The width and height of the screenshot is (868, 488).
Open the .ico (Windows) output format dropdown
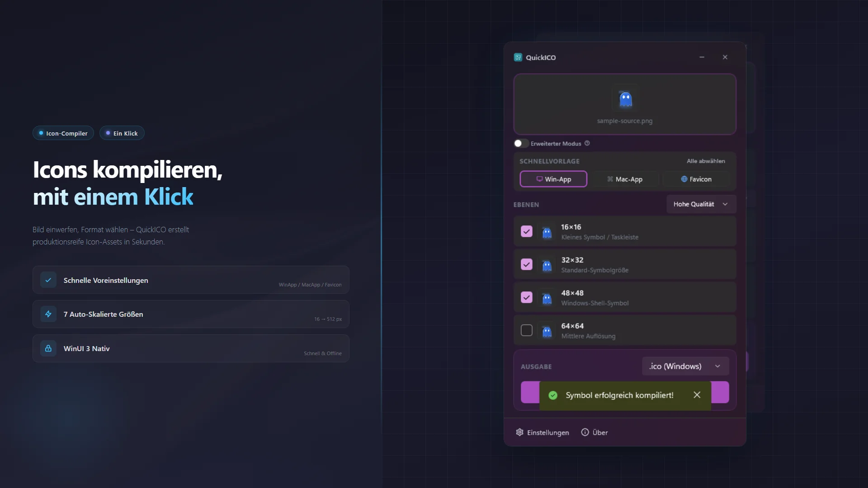(x=685, y=366)
